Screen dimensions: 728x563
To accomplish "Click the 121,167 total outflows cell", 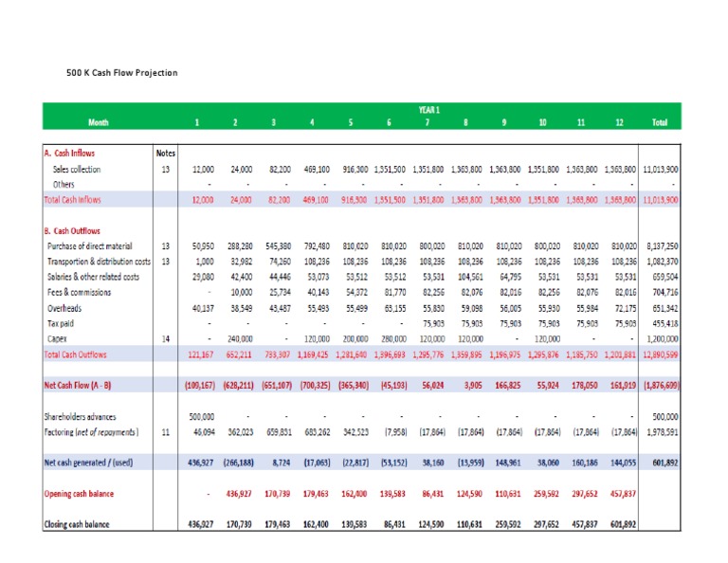I will point(201,354).
